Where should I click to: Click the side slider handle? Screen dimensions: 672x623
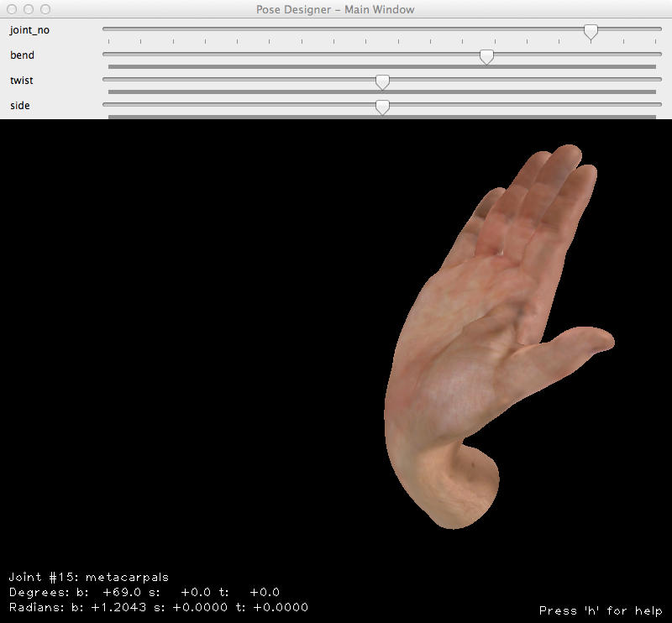[382, 107]
